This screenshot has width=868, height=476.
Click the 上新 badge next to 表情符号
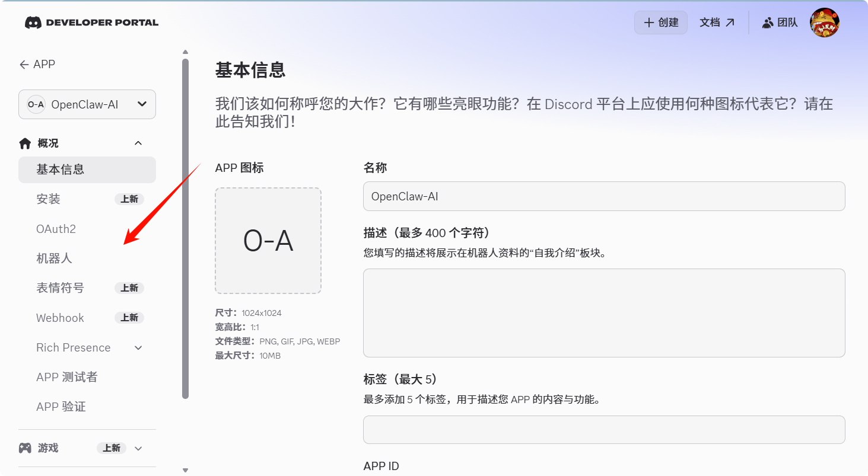point(129,288)
